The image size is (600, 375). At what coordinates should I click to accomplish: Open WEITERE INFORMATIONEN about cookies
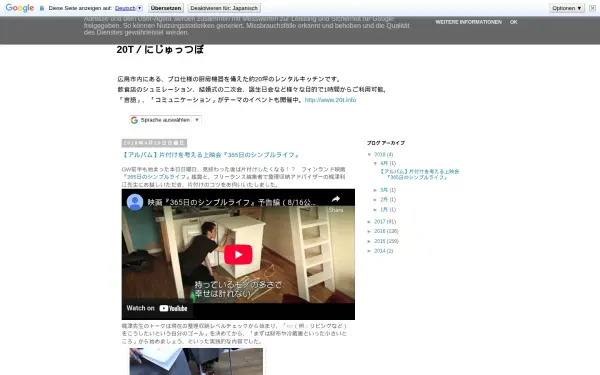[468, 22]
